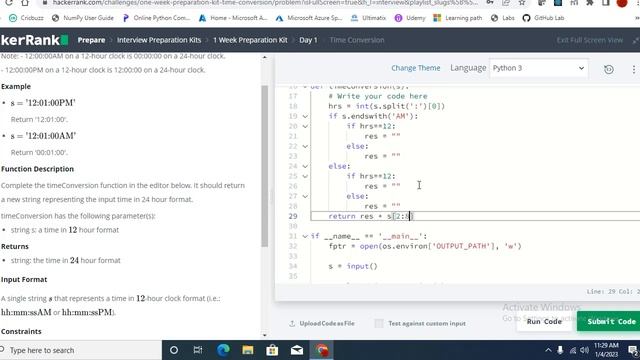This screenshot has width=640, height=360.
Task: Open Task View in taskbar
Action: [x=198, y=350]
